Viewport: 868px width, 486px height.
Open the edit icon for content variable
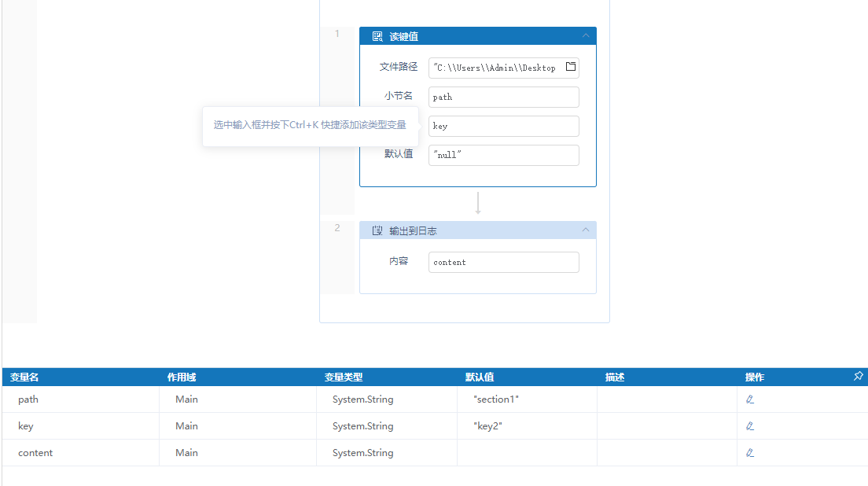click(750, 453)
